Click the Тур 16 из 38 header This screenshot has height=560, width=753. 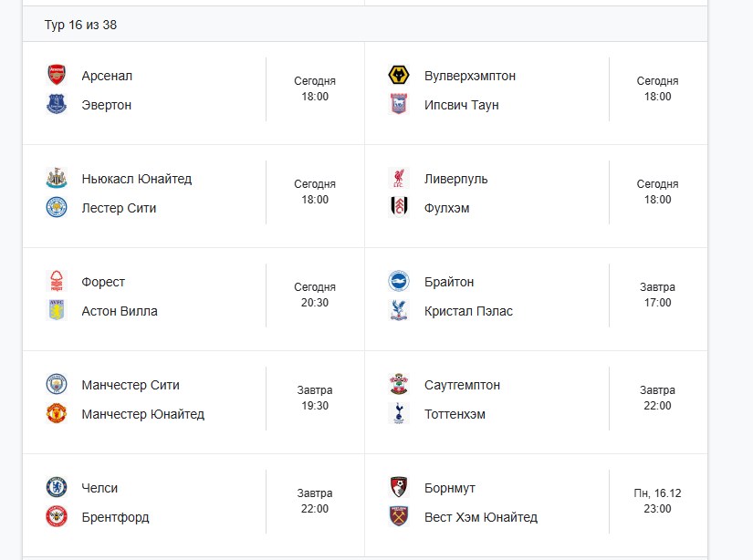click(x=80, y=25)
